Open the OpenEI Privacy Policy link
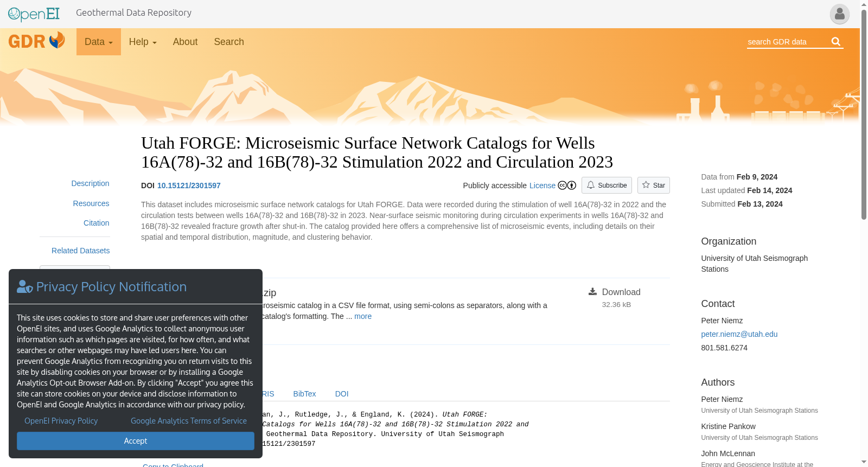This screenshot has height=467, width=868. click(x=61, y=421)
